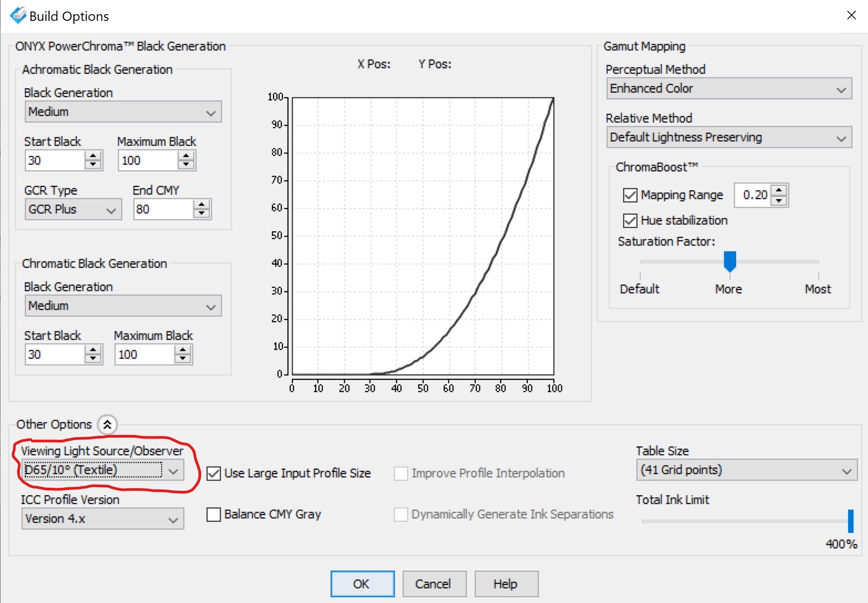The image size is (868, 603).
Task: Uncheck Use Large Input Profile Size
Action: (214, 473)
